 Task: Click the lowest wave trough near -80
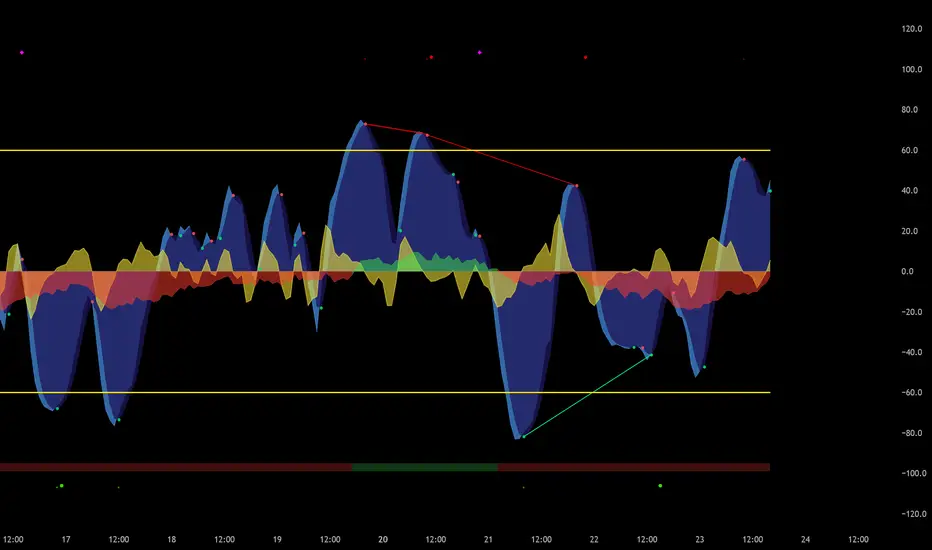pyautogui.click(x=520, y=435)
